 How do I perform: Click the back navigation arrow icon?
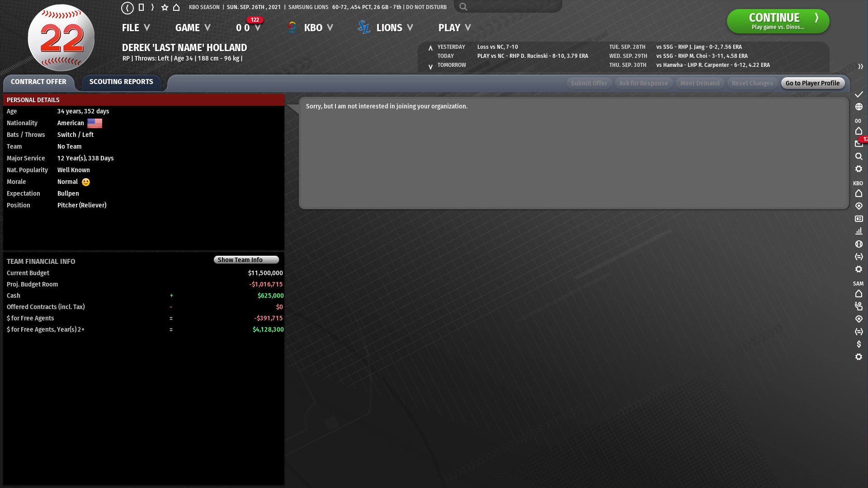click(127, 8)
